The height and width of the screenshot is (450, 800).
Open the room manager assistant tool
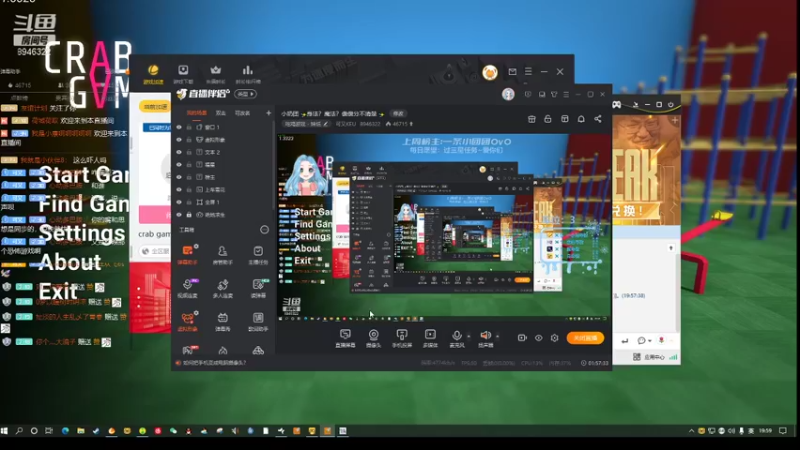[222, 254]
